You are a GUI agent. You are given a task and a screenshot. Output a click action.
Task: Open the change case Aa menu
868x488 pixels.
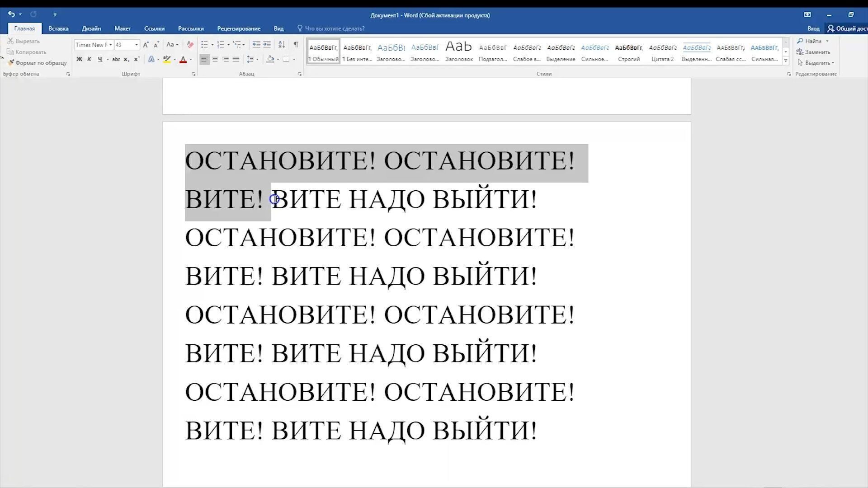point(172,45)
